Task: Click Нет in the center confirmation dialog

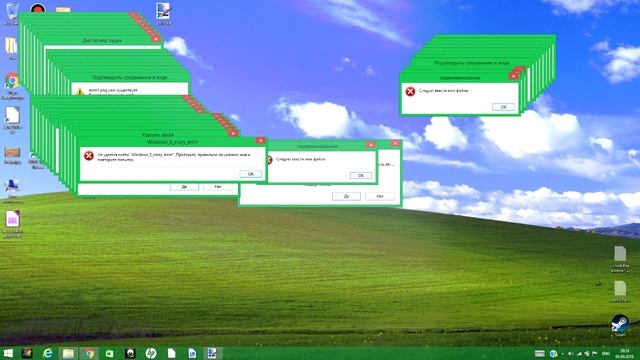Action: pos(380,196)
